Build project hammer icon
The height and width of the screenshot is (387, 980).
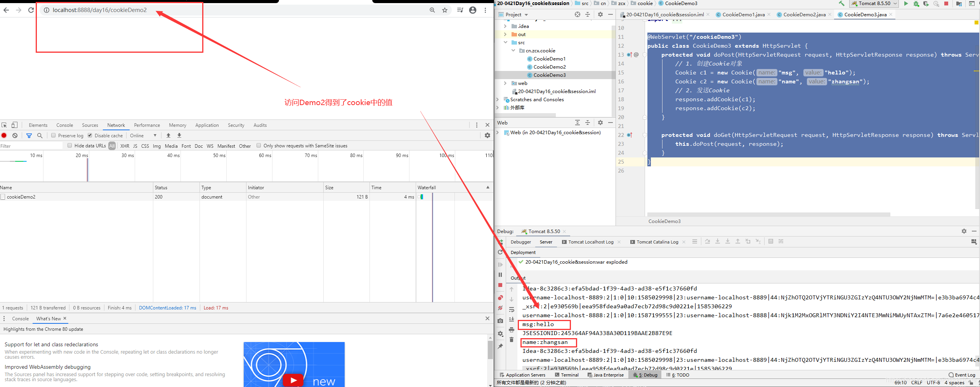[x=842, y=3]
